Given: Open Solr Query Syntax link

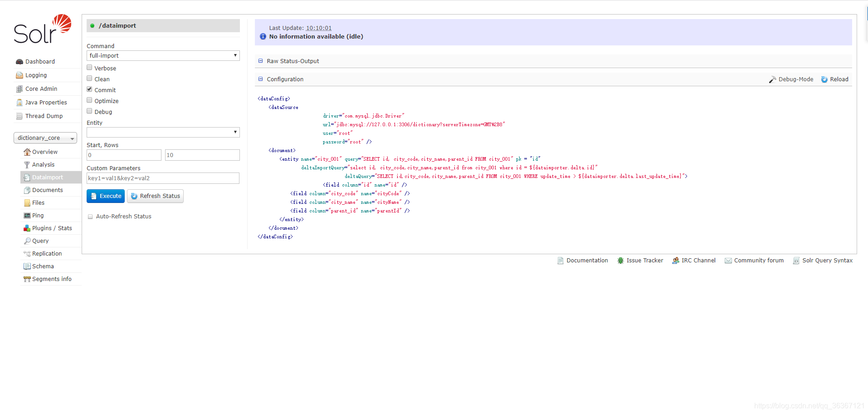Looking at the screenshot, I should 827,261.
